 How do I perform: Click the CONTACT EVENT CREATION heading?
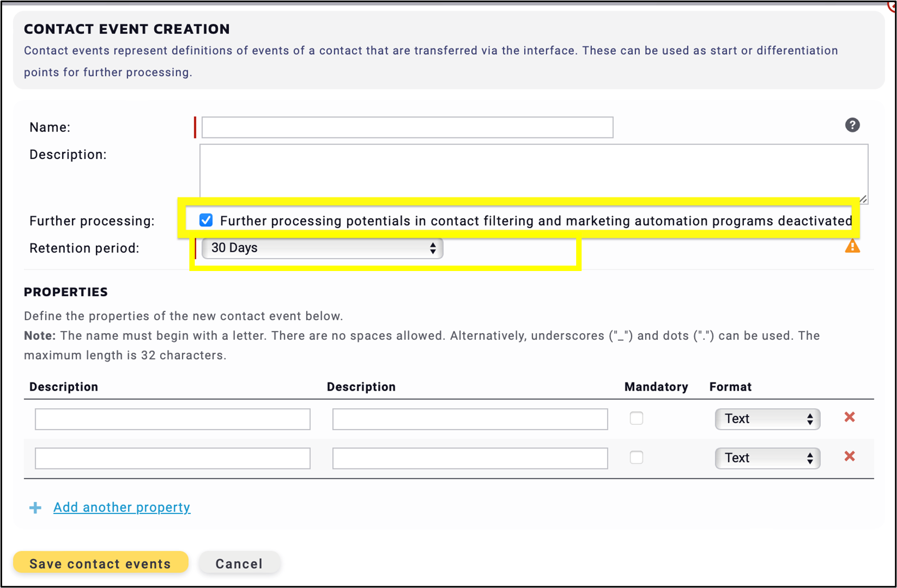[127, 29]
